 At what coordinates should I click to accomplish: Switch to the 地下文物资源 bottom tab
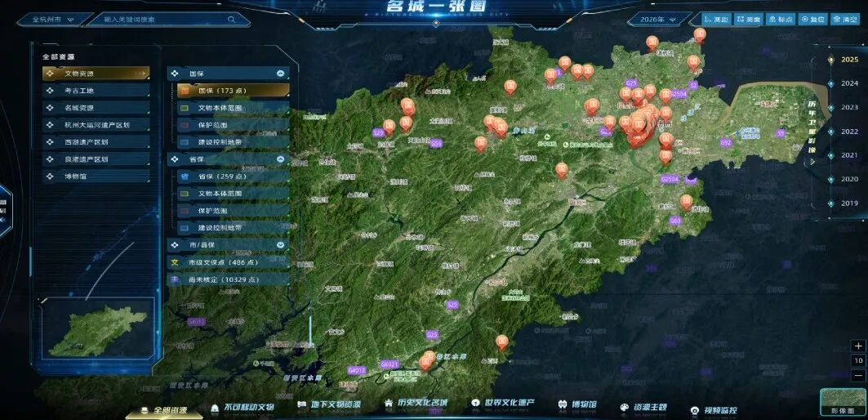tap(329, 404)
